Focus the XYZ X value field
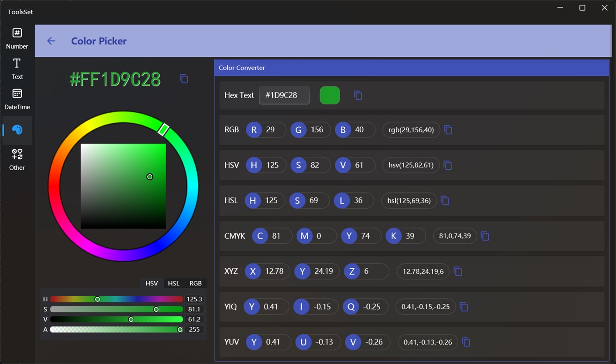 coord(267,271)
